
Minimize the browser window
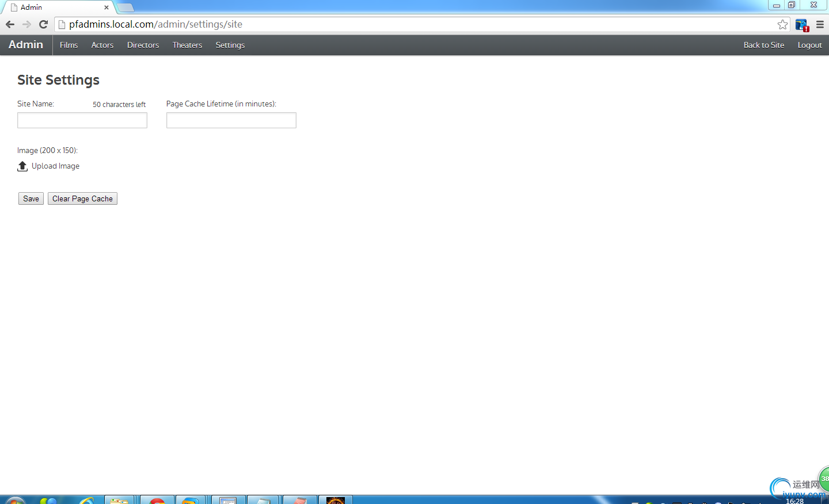point(776,5)
